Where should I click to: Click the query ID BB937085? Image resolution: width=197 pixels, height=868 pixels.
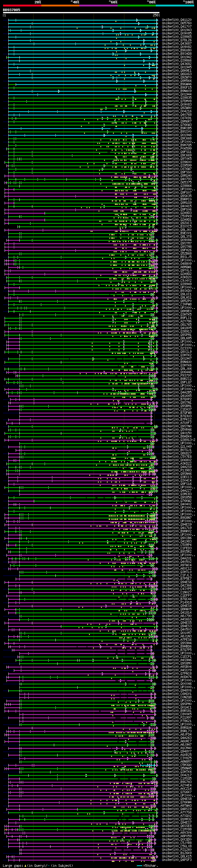point(11,10)
